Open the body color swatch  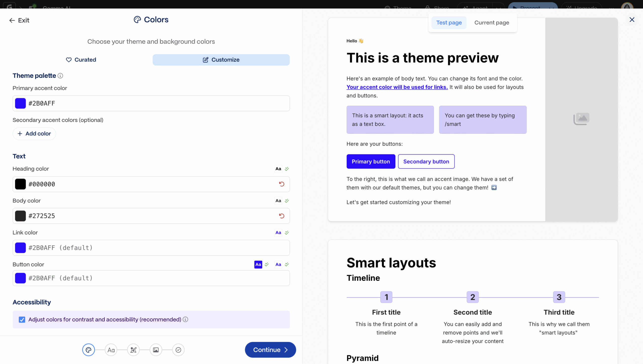[20, 216]
